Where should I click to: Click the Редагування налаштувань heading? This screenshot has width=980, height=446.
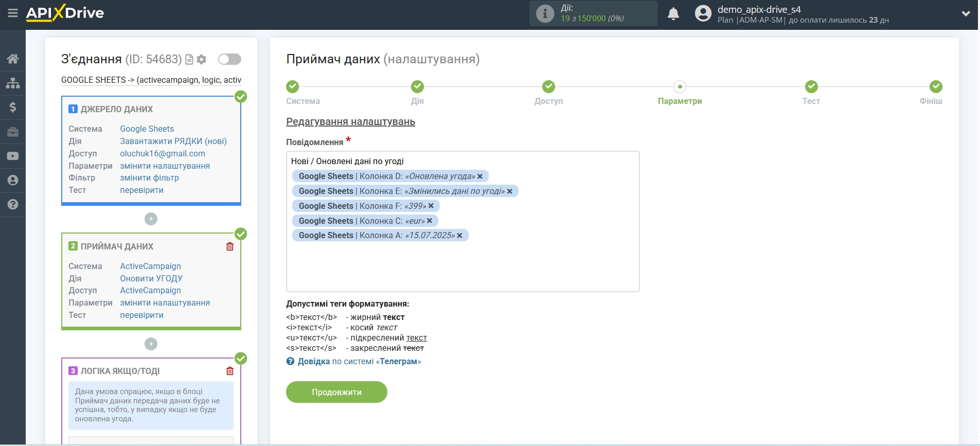(350, 122)
